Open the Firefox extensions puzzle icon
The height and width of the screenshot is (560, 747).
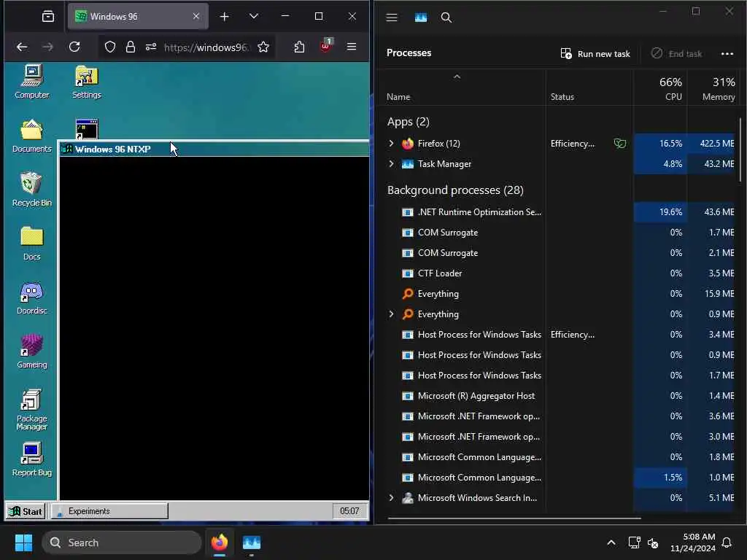(299, 47)
